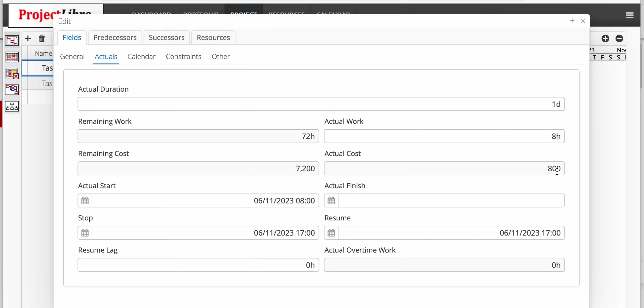Image resolution: width=644 pixels, height=308 pixels.
Task: Click the Actual Work field
Action: click(x=444, y=136)
